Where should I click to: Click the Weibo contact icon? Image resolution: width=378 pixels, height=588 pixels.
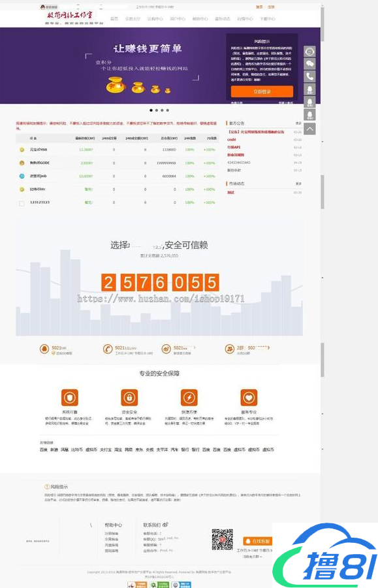pyautogui.click(x=166, y=349)
